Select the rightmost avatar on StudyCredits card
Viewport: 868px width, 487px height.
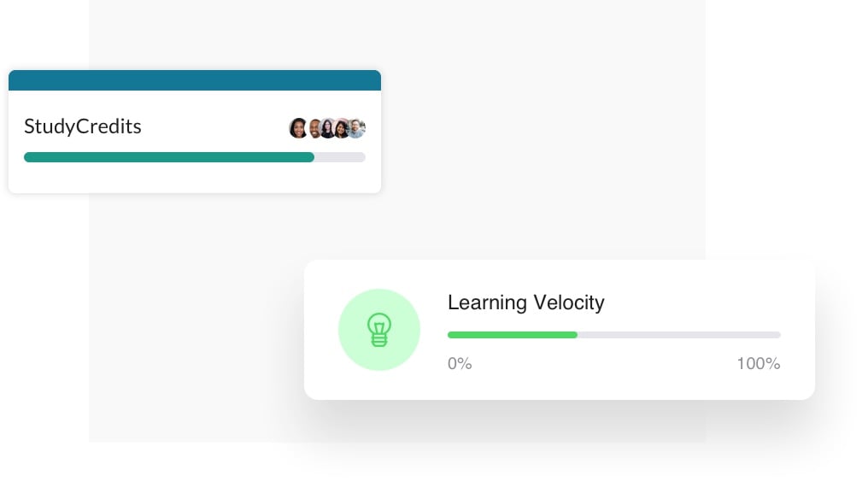coord(357,128)
